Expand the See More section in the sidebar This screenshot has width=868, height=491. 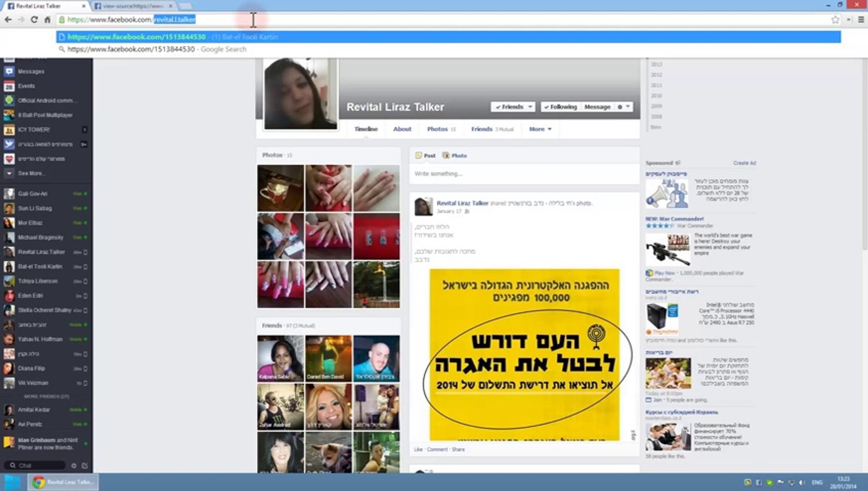(x=30, y=173)
